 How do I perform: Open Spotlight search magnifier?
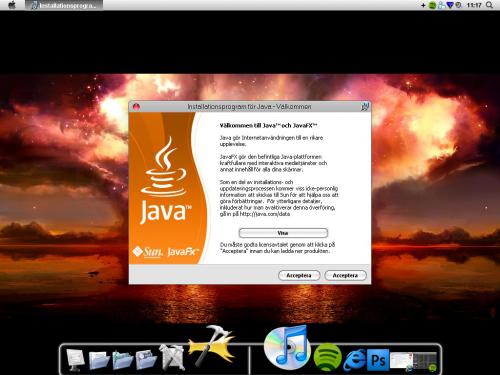[x=489, y=5]
